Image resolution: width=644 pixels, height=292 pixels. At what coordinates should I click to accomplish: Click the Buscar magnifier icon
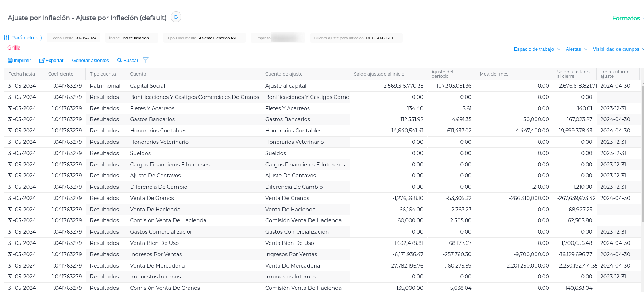coord(120,61)
